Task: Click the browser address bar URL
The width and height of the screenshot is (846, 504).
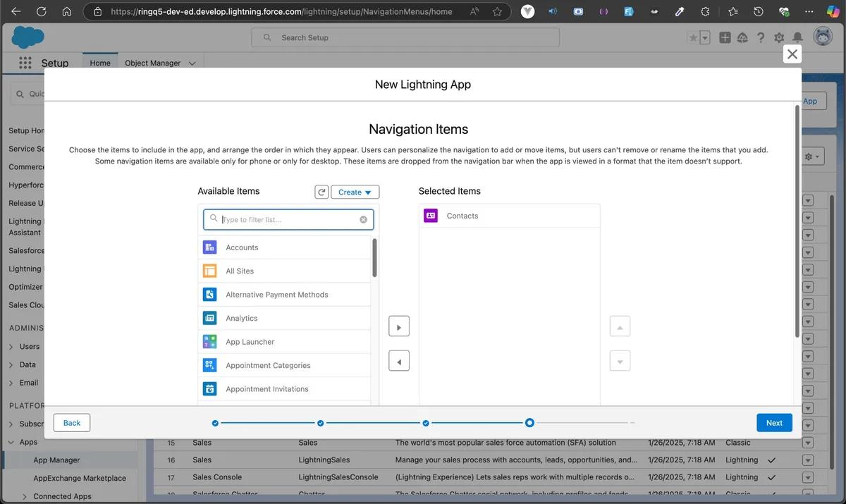Action: (282, 11)
